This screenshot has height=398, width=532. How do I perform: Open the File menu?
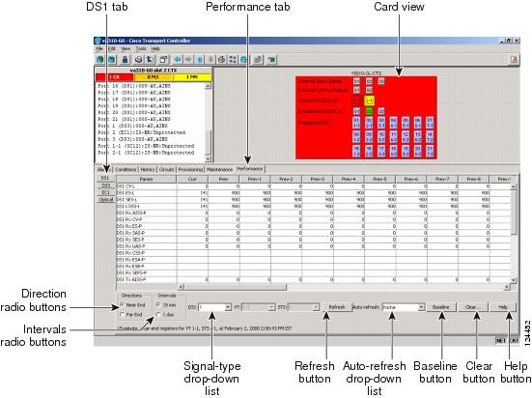pos(99,49)
